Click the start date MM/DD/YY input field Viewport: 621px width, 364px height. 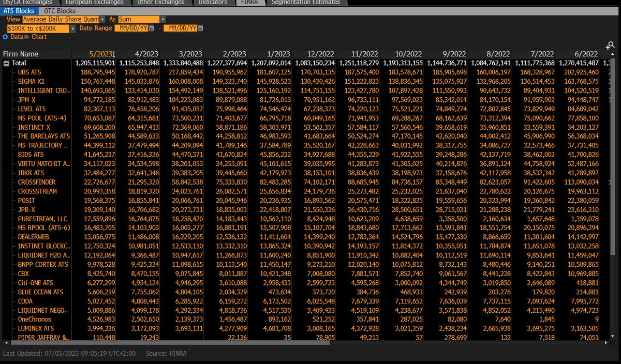tap(131, 28)
